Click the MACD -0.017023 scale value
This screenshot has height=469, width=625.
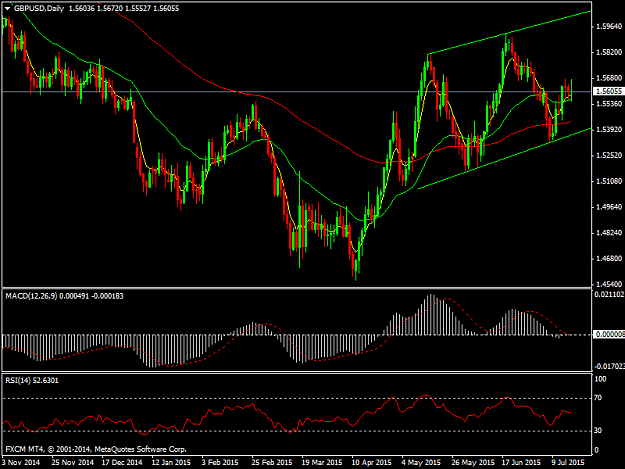[x=609, y=366]
